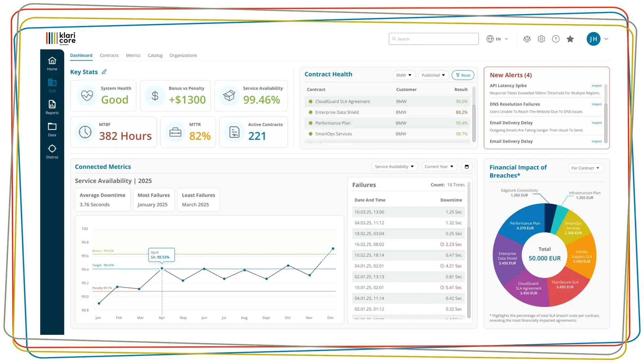Switch to the Metrics tab
The width and height of the screenshot is (644, 363).
(x=133, y=55)
